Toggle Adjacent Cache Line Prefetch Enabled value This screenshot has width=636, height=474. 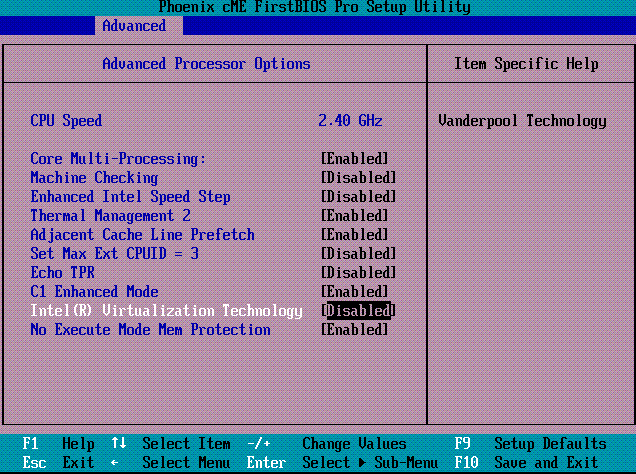pos(355,235)
